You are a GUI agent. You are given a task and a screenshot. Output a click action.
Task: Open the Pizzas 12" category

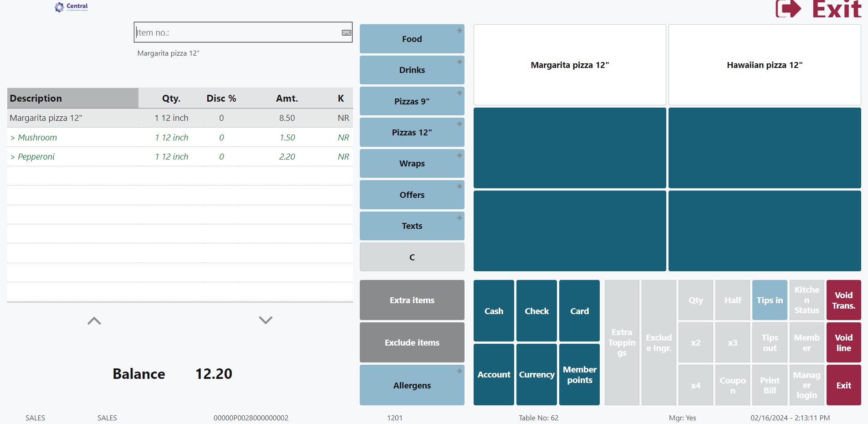coord(412,132)
